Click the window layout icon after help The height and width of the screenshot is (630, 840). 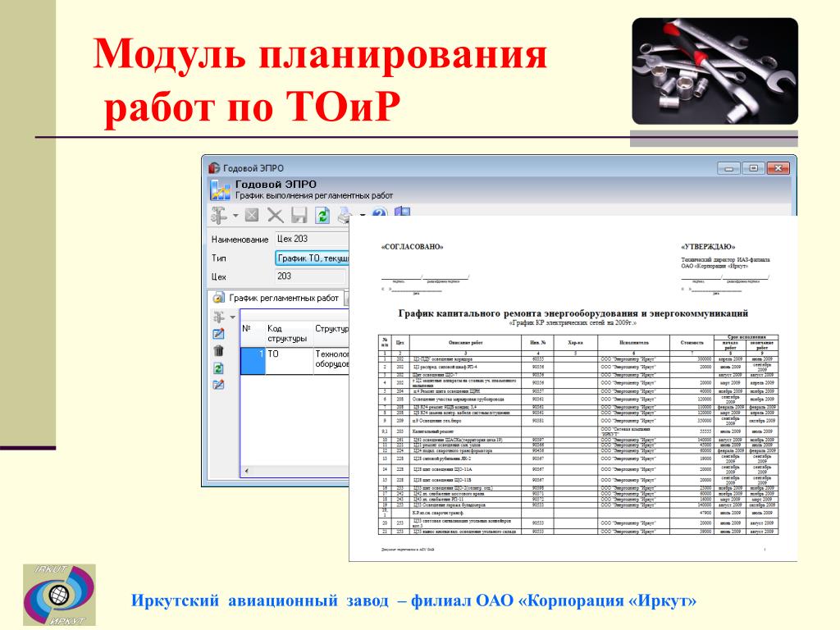(402, 212)
